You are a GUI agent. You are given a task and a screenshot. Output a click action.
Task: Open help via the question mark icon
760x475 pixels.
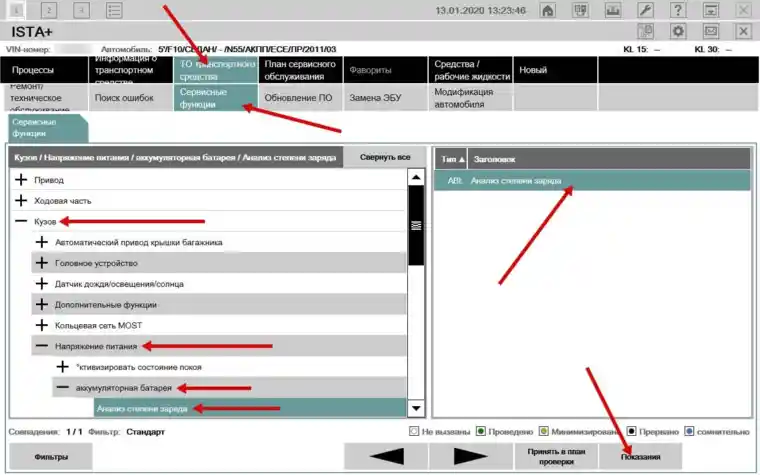pos(678,10)
